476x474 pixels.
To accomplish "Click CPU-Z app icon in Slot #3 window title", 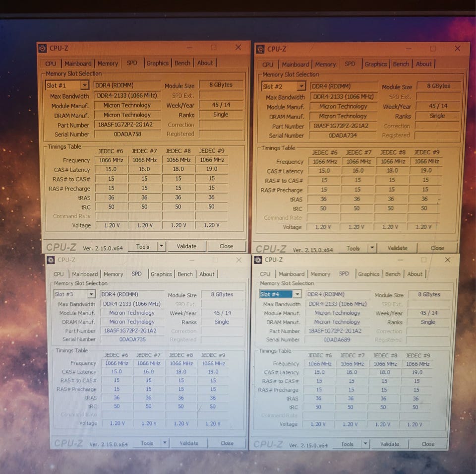I will point(51,260).
